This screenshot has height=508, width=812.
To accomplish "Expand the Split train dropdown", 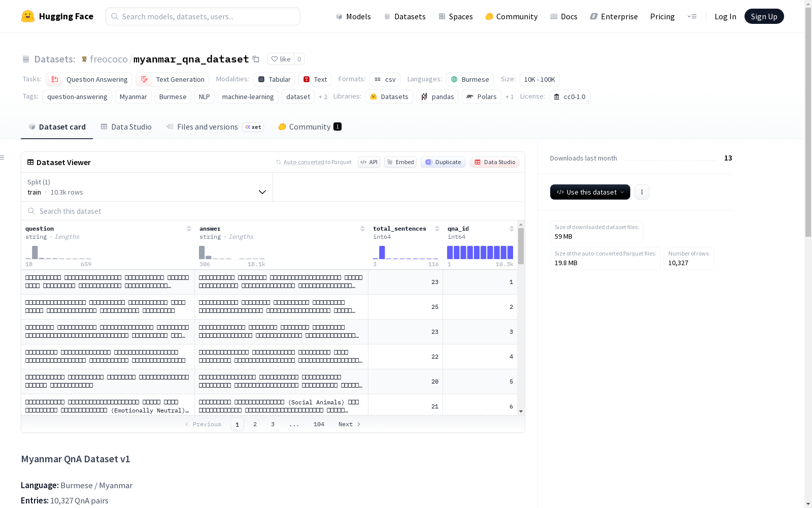I will tap(147, 187).
